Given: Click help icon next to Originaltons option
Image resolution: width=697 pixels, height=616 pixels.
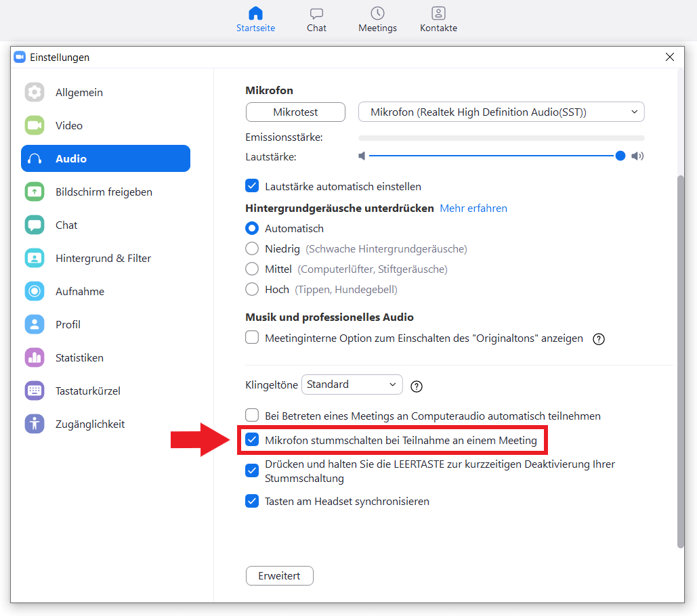Looking at the screenshot, I should pos(599,339).
